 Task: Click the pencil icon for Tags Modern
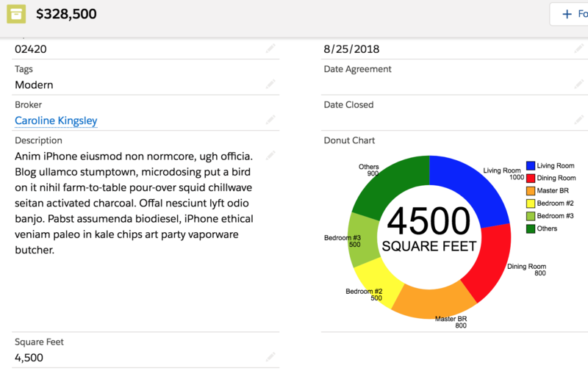coord(270,84)
